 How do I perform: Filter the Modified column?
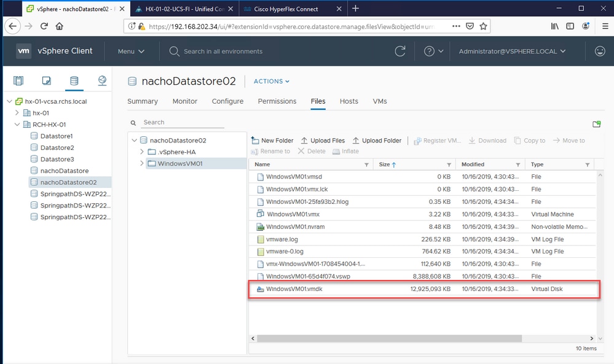click(518, 165)
